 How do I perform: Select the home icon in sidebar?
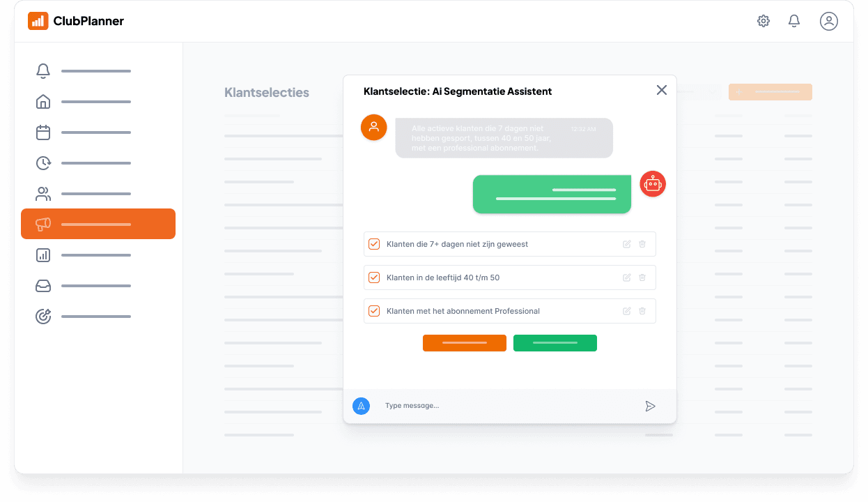pyautogui.click(x=43, y=102)
